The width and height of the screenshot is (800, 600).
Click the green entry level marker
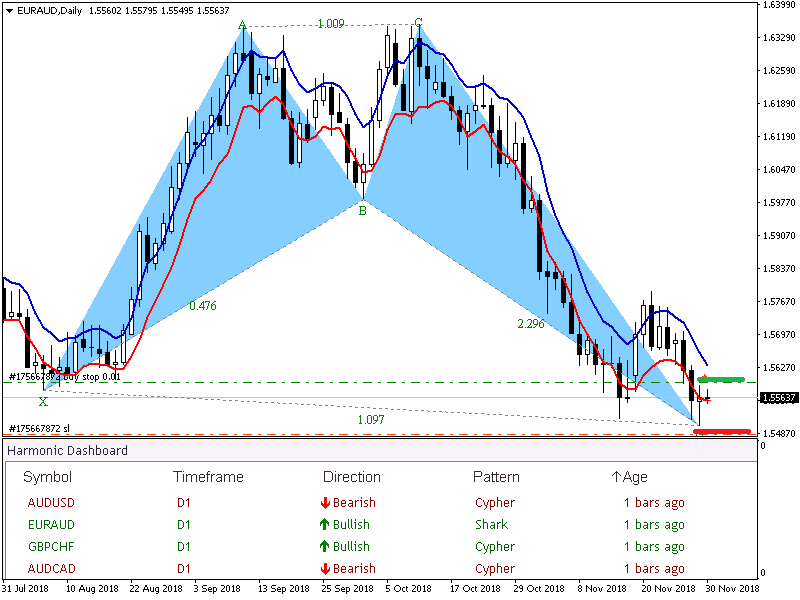(x=721, y=380)
